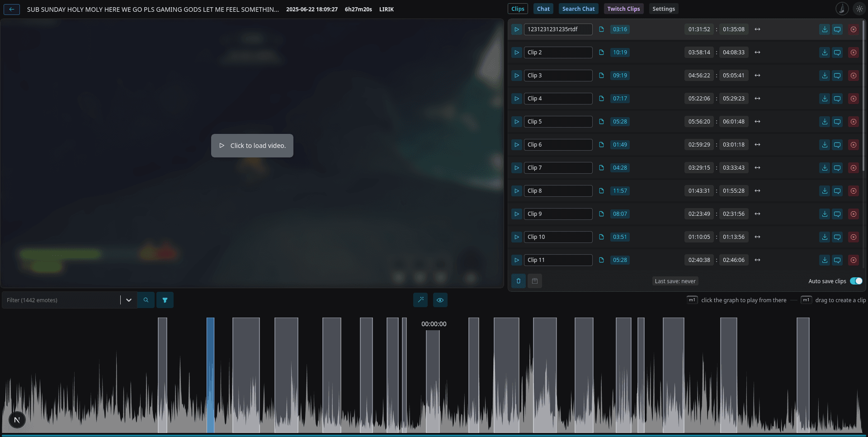Select the blue highlighted clip region in graph
This screenshot has width=868, height=437.
click(210, 375)
